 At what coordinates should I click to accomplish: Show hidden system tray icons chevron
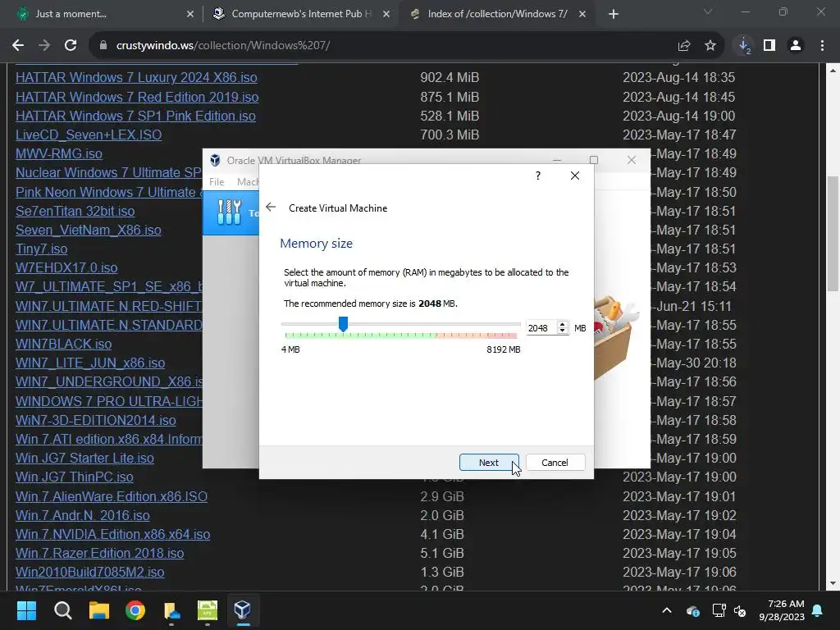[x=667, y=610]
